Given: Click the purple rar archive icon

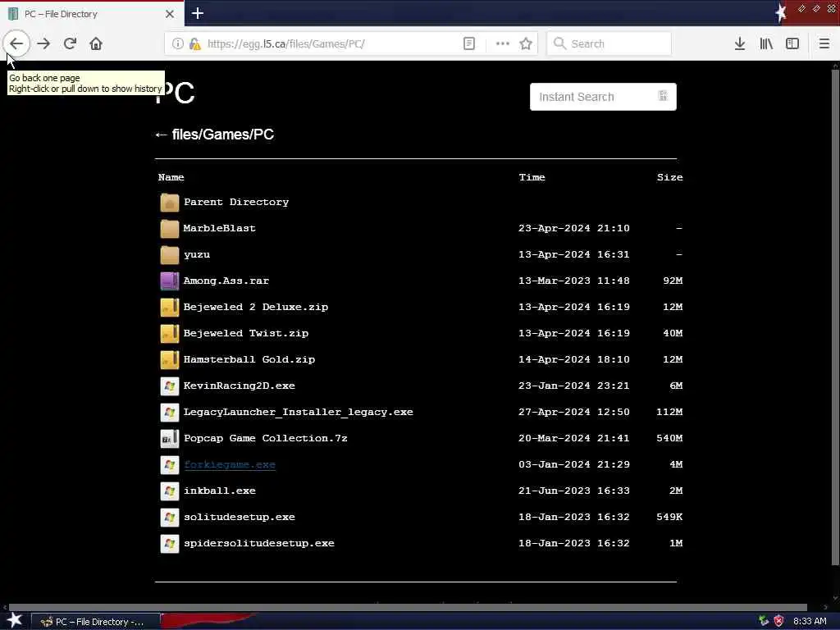Looking at the screenshot, I should pos(169,281).
